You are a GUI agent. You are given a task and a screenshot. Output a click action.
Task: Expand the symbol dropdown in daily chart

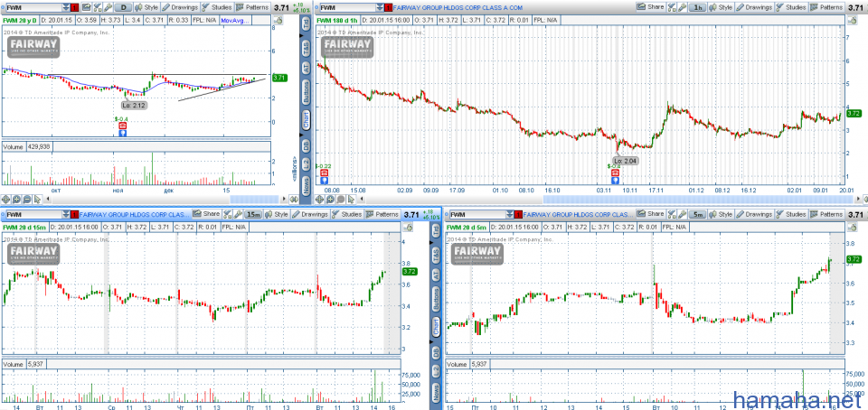click(66, 8)
